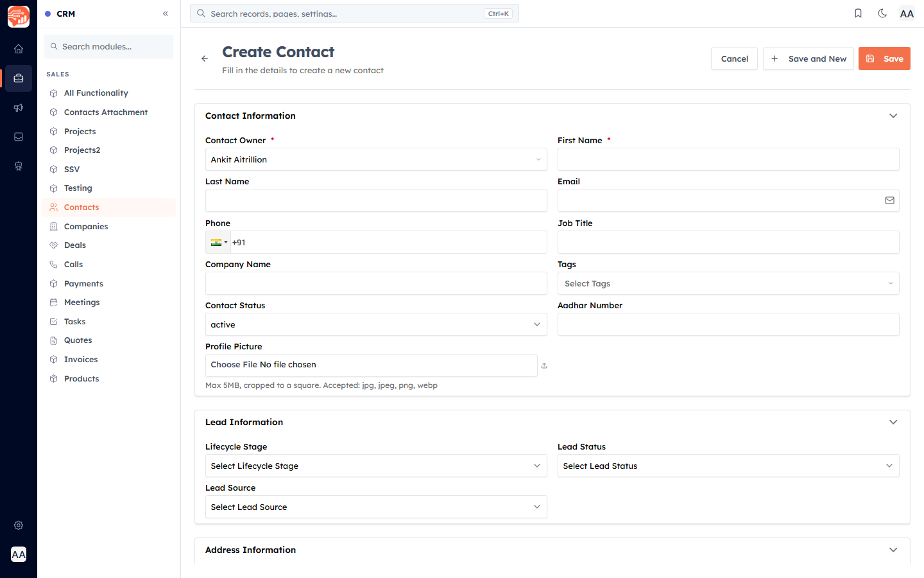Click the Job Title input field
The width and height of the screenshot is (924, 578).
tap(728, 242)
